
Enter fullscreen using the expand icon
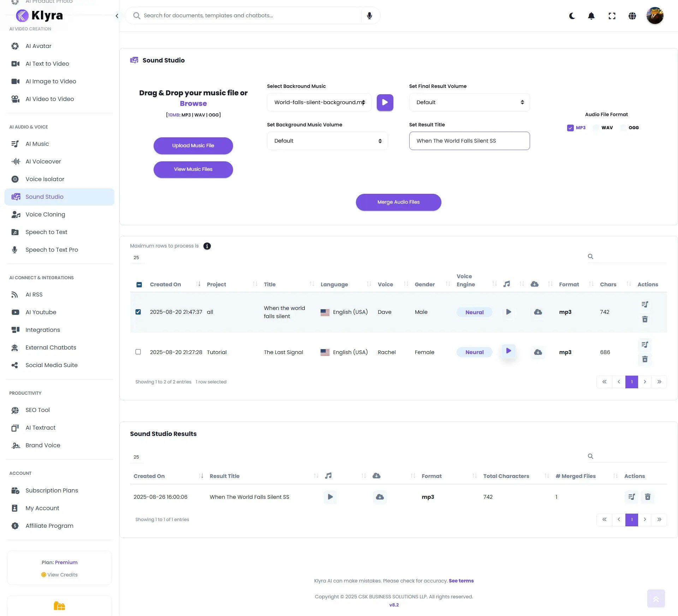coord(612,16)
